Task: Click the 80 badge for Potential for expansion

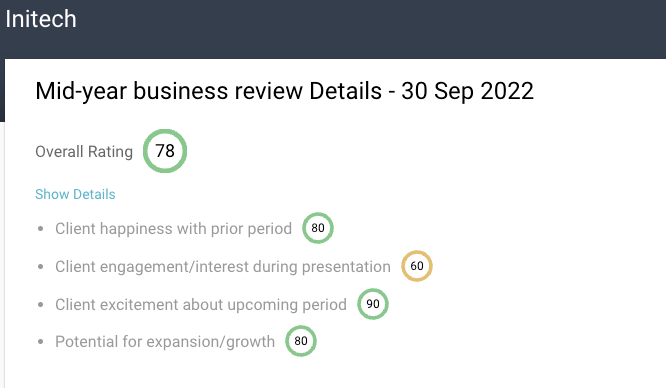Action: (301, 341)
